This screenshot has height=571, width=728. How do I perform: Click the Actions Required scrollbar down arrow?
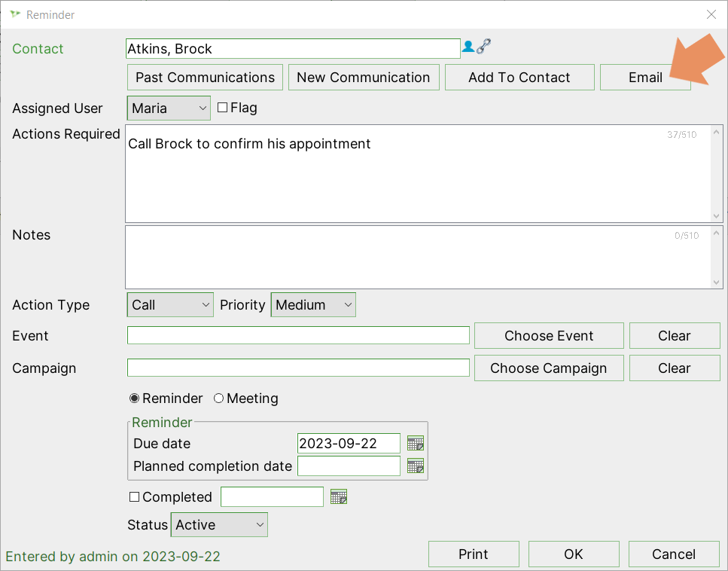pyautogui.click(x=717, y=215)
